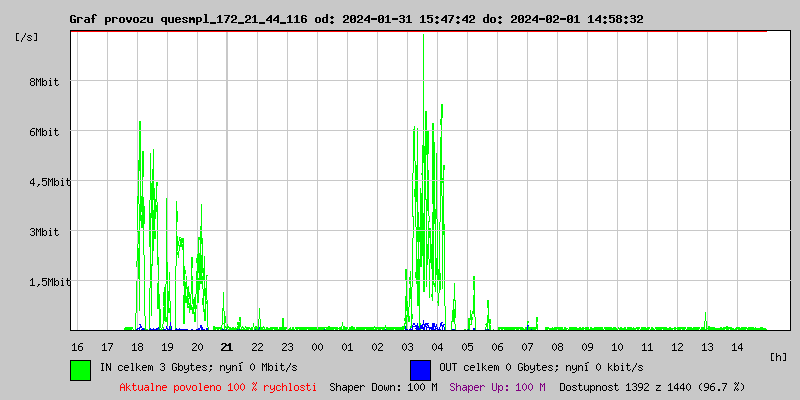This screenshot has height=400, width=800.
Task: Click the bold '21' hour label
Action: point(227,347)
